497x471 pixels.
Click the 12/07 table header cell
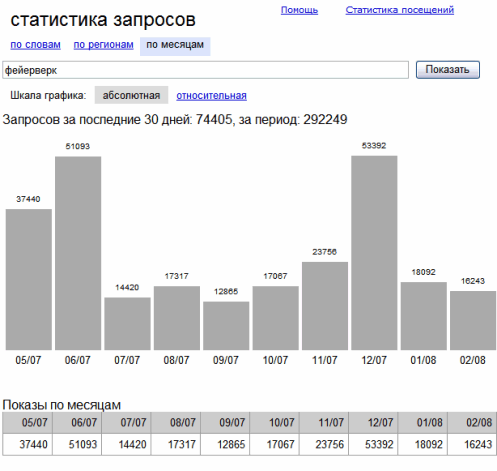tap(373, 423)
